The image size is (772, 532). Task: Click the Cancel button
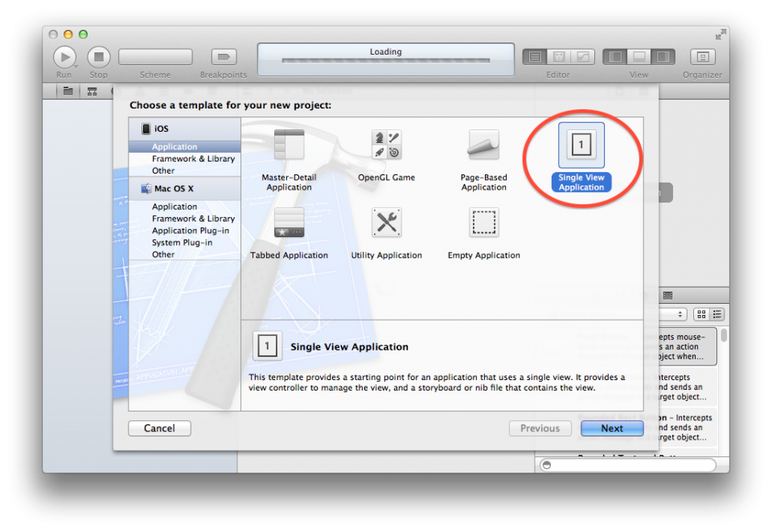click(x=159, y=428)
